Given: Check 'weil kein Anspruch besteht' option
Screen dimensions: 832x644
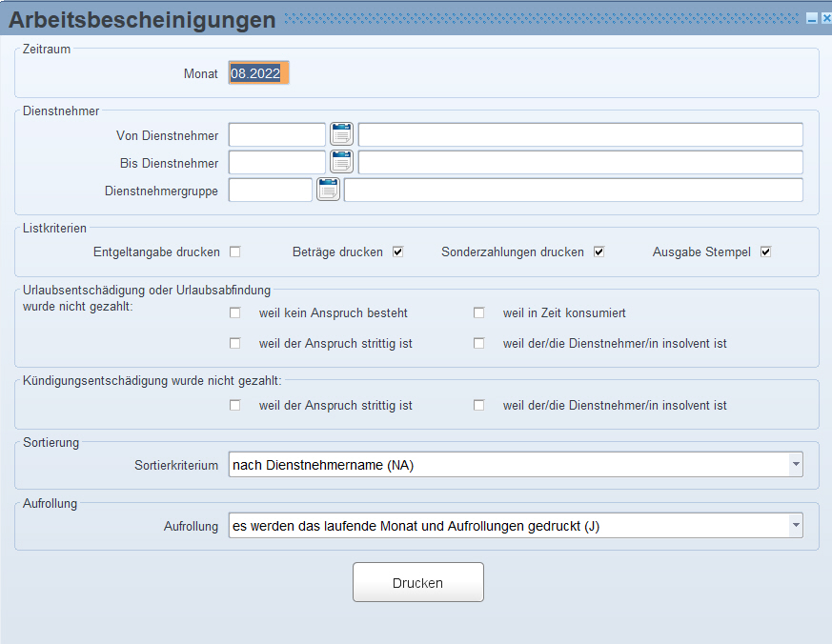Looking at the screenshot, I should pyautogui.click(x=234, y=312).
